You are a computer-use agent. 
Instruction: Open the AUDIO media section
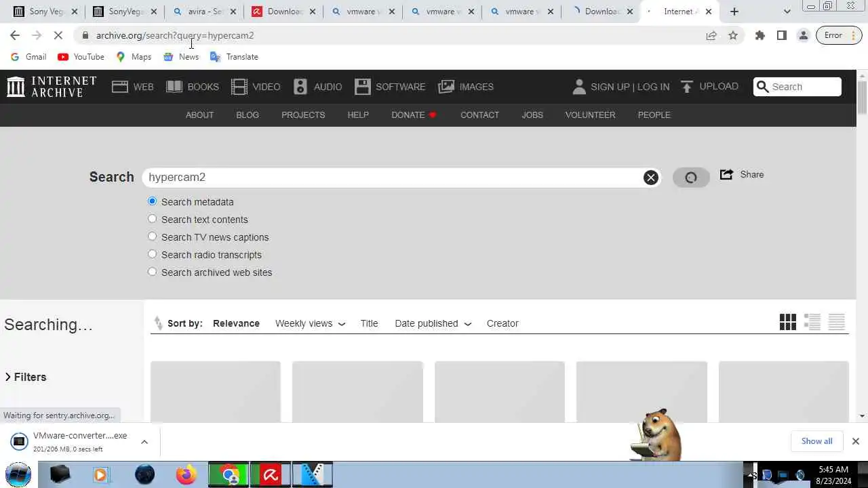317,87
